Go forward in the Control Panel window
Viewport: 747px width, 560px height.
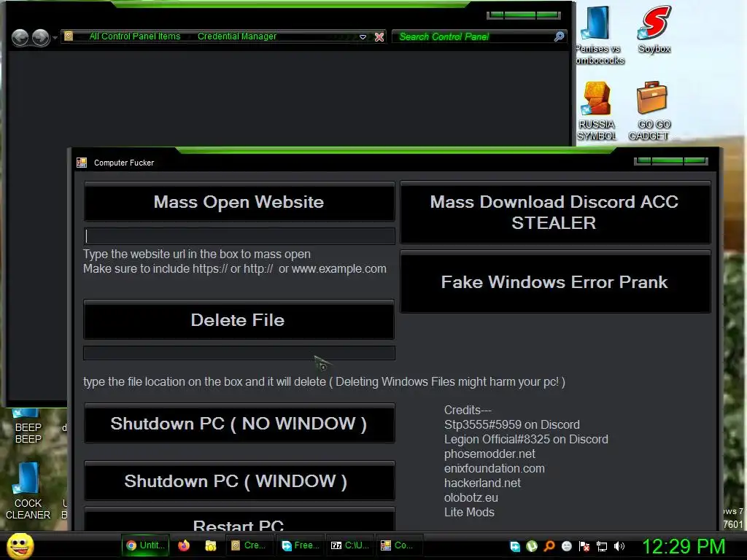click(x=41, y=37)
